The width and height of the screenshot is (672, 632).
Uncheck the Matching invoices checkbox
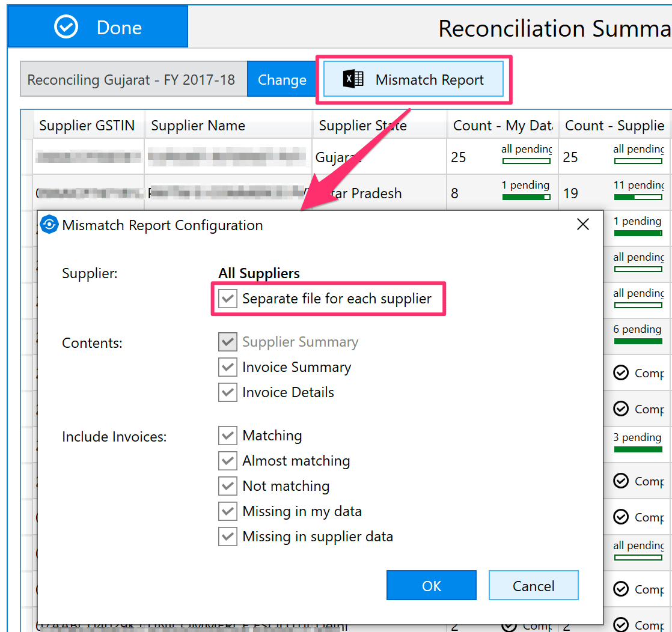point(228,436)
